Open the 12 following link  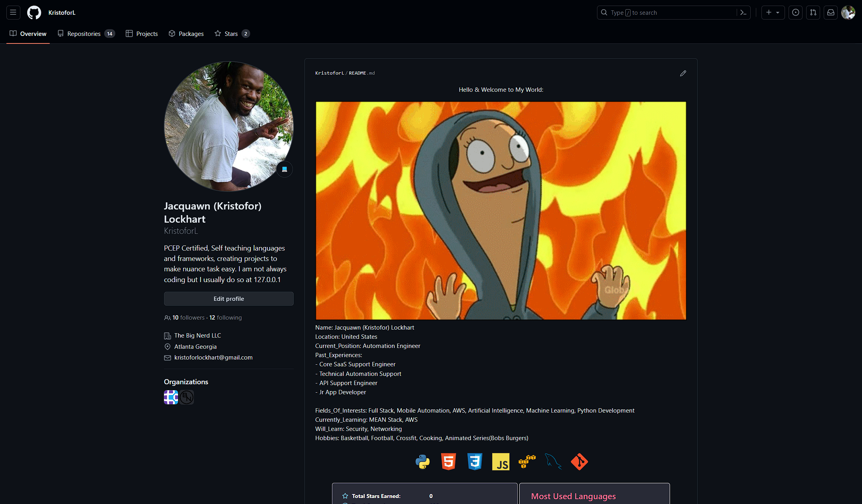(225, 318)
